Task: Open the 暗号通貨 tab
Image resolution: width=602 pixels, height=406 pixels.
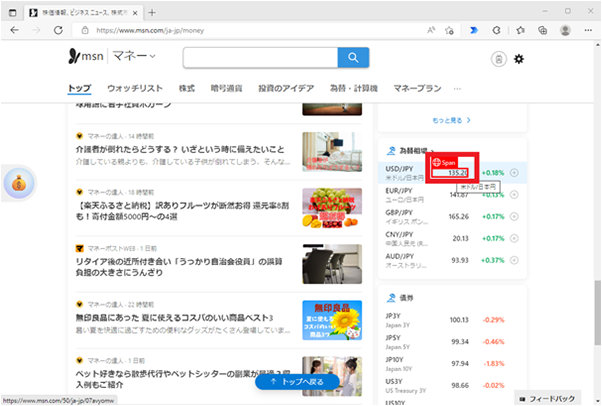Action: (x=226, y=88)
